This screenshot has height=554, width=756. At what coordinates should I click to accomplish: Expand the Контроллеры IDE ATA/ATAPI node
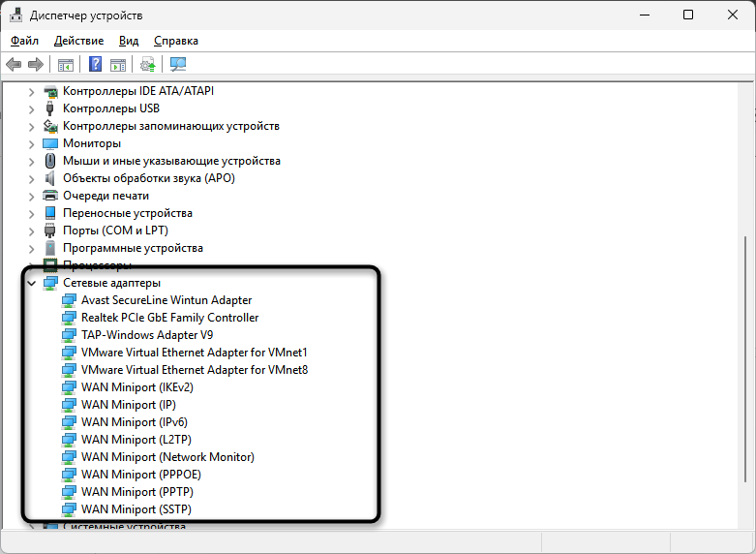pyautogui.click(x=31, y=92)
